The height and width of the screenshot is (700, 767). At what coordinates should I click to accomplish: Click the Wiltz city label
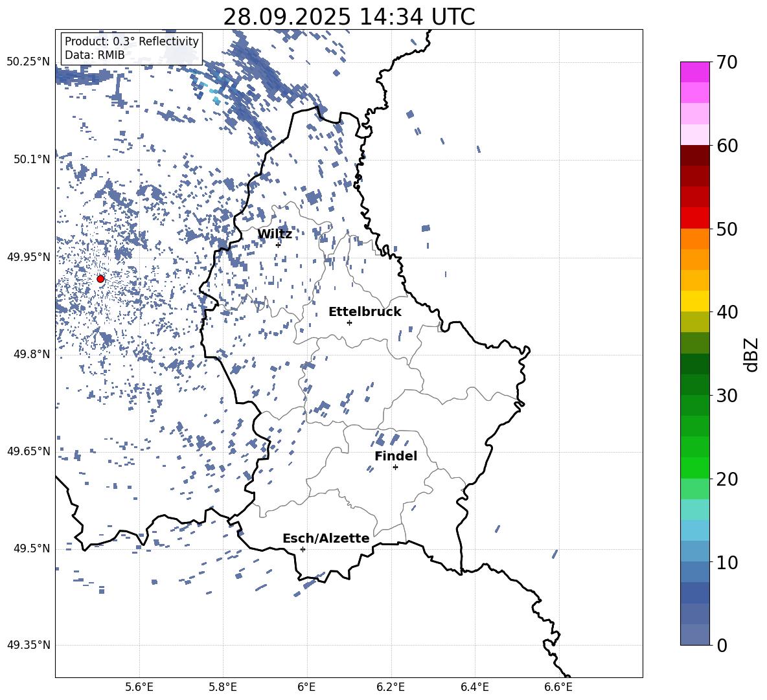pos(275,234)
